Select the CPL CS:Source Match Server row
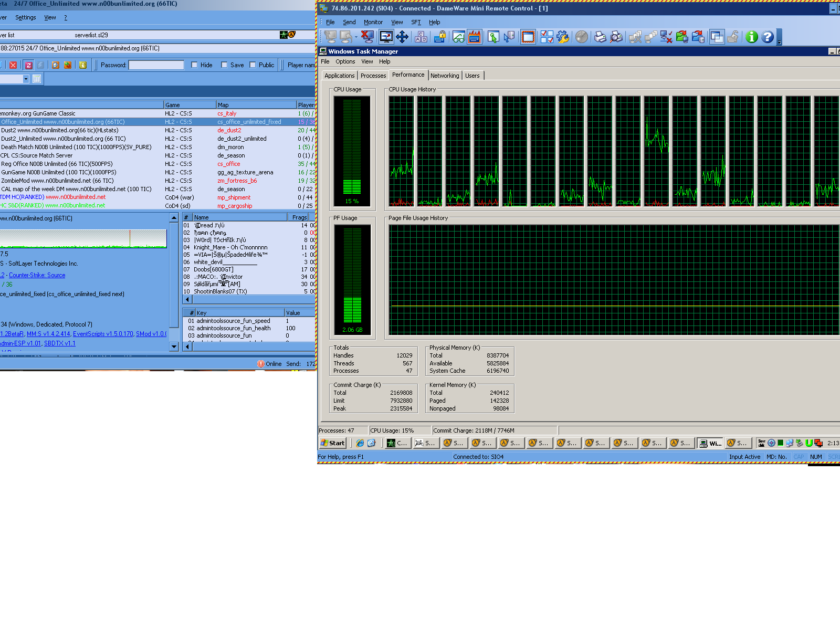Screen dimensions: 840x630 pos(157,155)
